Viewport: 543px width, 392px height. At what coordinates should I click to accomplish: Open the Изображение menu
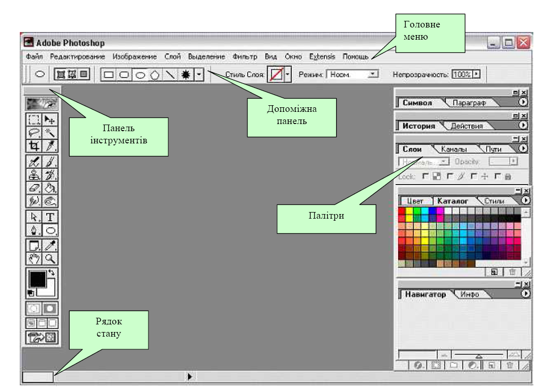pos(134,56)
